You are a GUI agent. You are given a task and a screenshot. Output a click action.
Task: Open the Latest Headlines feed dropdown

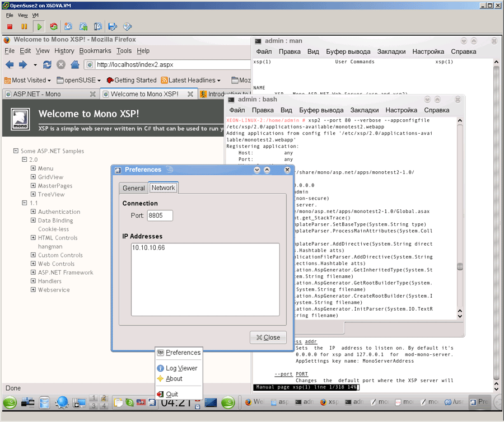pos(191,80)
